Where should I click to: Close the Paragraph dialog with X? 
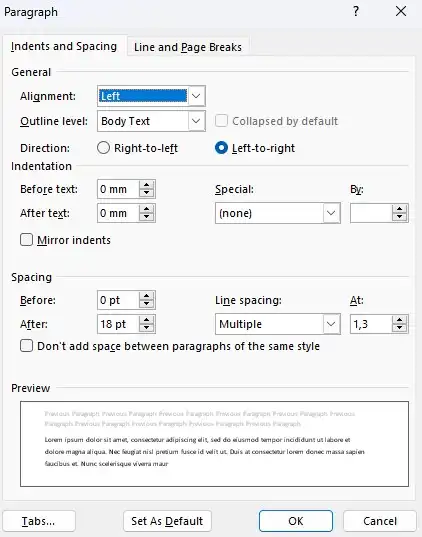coord(401,11)
